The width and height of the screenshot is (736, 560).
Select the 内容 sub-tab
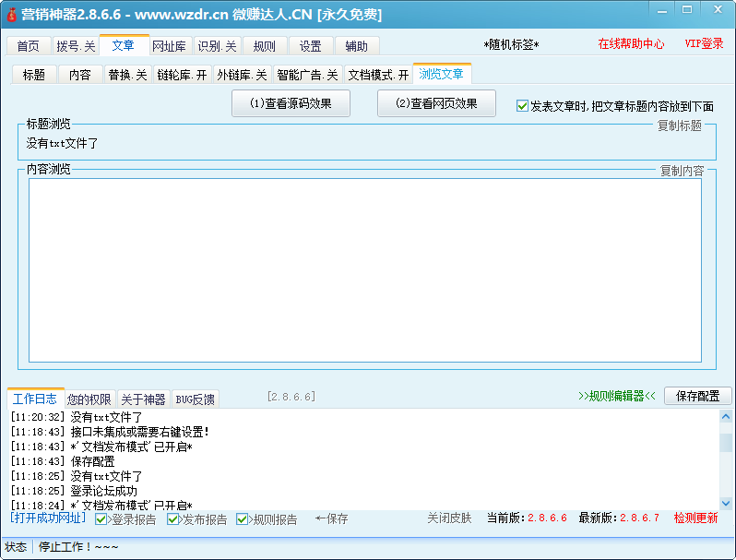pos(80,75)
